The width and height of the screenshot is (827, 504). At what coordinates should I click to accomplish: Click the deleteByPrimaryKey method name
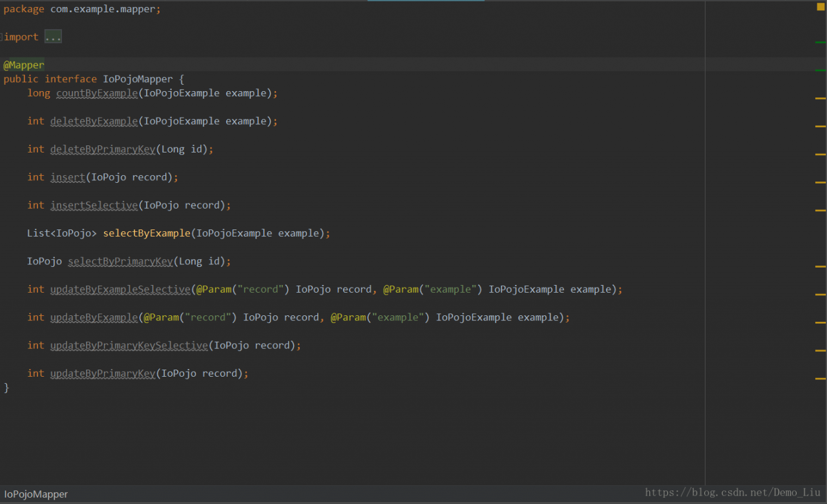[x=103, y=149]
